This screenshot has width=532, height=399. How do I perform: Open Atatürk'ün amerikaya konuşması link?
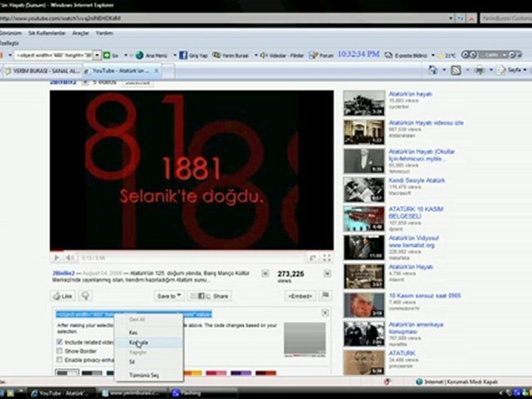click(x=416, y=328)
